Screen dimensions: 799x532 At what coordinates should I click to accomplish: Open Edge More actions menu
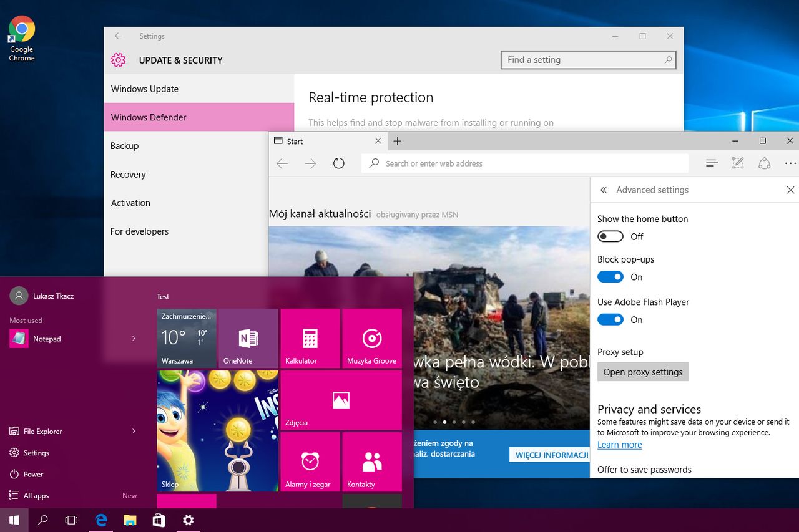[790, 163]
